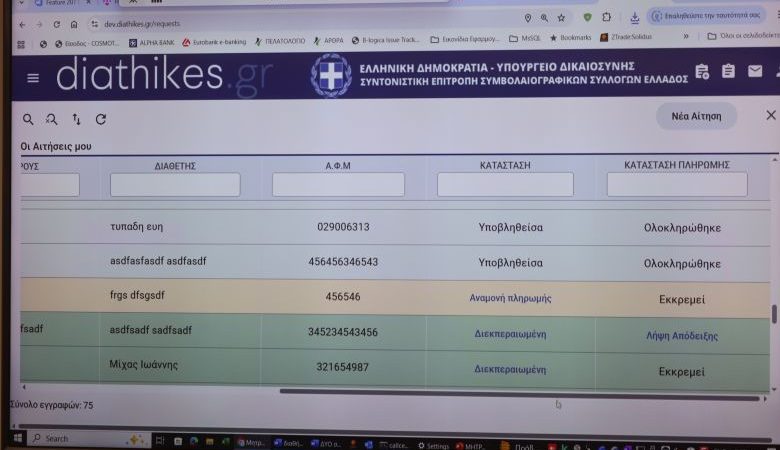780x450 pixels.
Task: Click the X icon next to Νέα Αίτηση
Action: pos(770,116)
